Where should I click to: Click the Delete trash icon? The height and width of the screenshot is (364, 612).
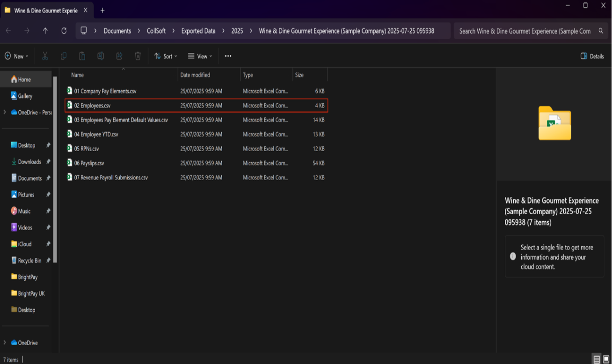point(138,56)
